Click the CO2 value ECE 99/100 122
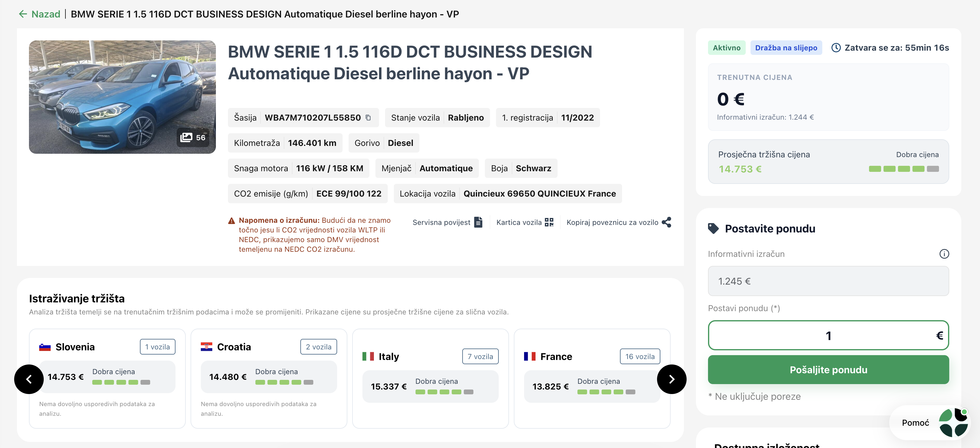 [349, 194]
